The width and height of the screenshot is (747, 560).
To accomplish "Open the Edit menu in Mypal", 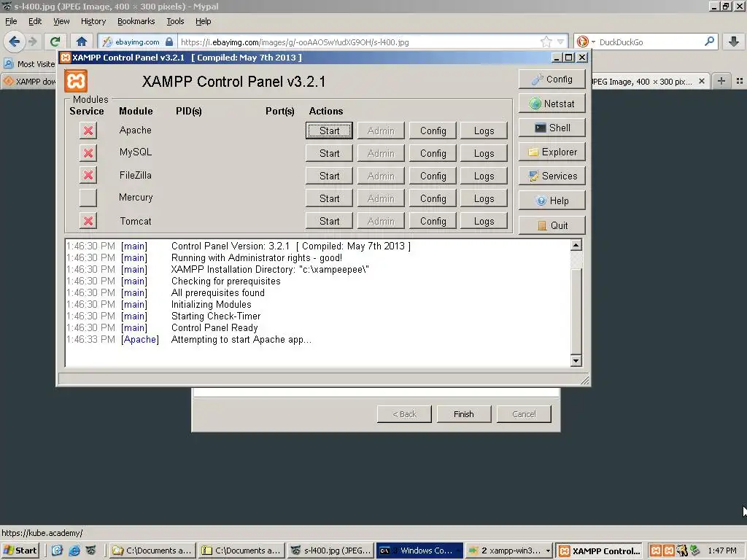I will [35, 21].
